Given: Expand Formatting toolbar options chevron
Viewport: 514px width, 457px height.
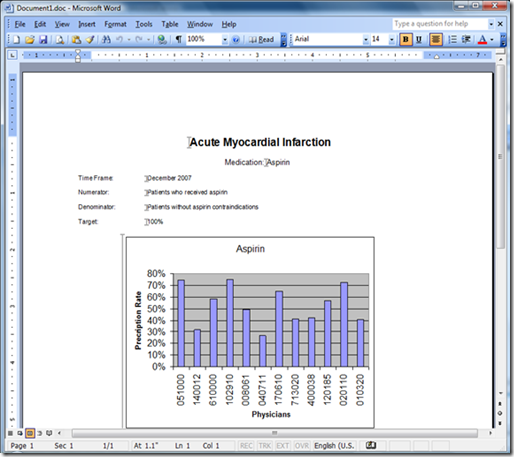Looking at the screenshot, I should click(503, 40).
